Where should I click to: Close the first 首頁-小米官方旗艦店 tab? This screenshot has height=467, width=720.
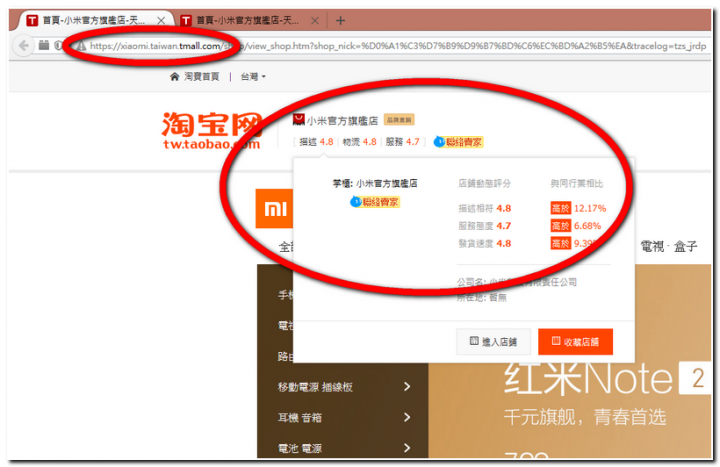(161, 21)
